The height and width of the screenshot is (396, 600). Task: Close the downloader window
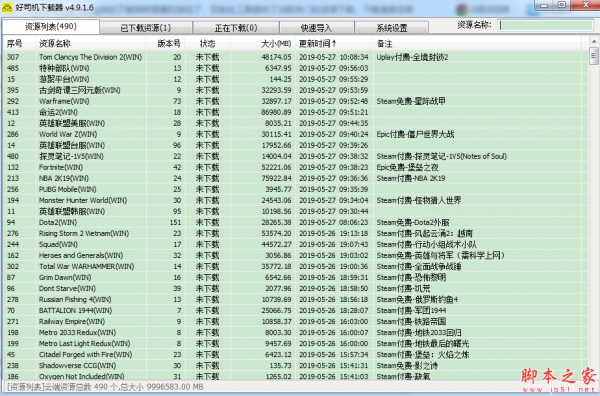tap(585, 5)
